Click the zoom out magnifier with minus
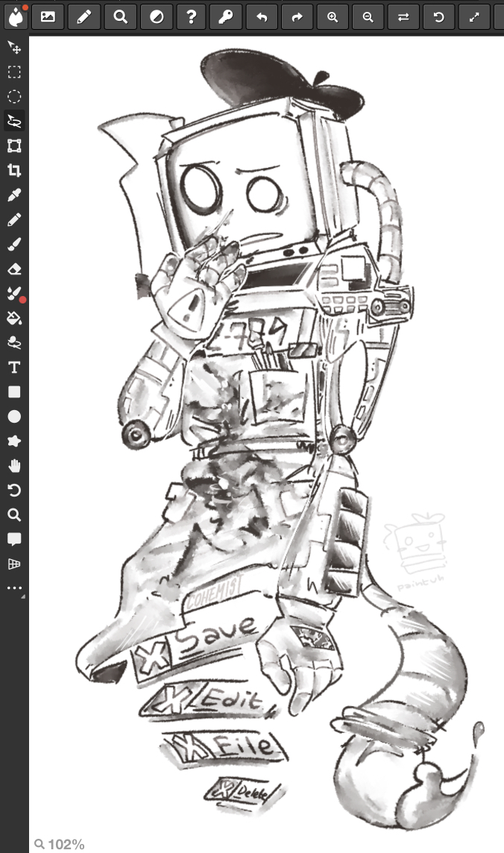This screenshot has width=504, height=853. (x=368, y=17)
